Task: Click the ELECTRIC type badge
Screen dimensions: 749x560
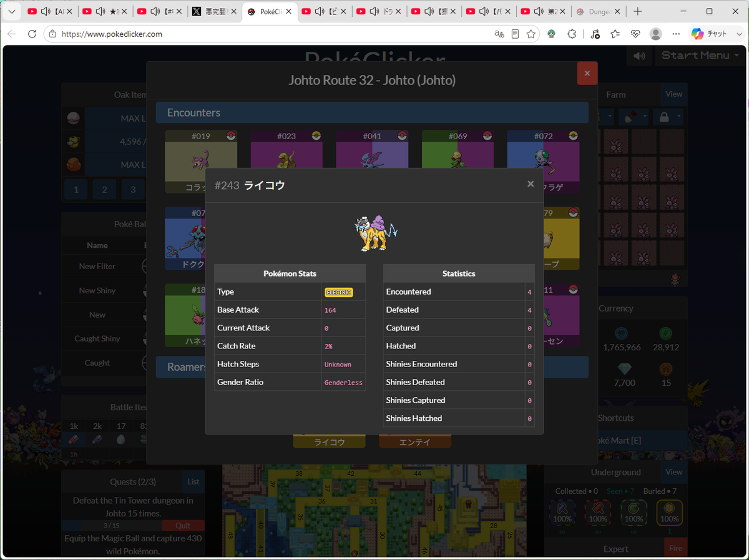Action: tap(338, 292)
